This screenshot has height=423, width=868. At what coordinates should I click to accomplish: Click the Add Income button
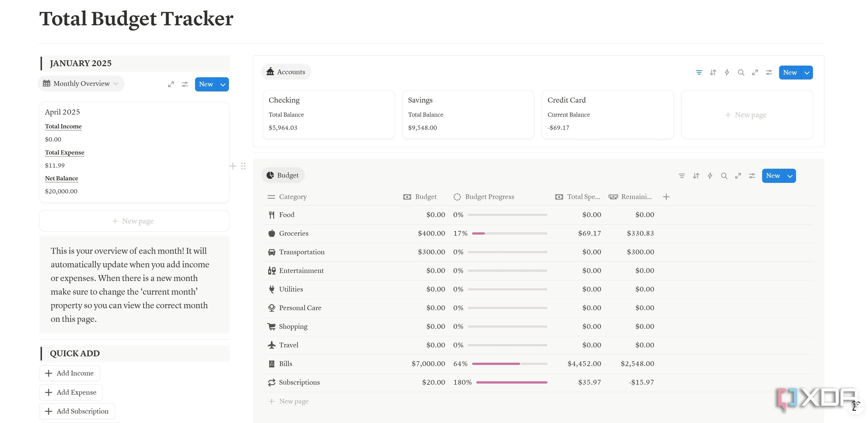(x=70, y=373)
